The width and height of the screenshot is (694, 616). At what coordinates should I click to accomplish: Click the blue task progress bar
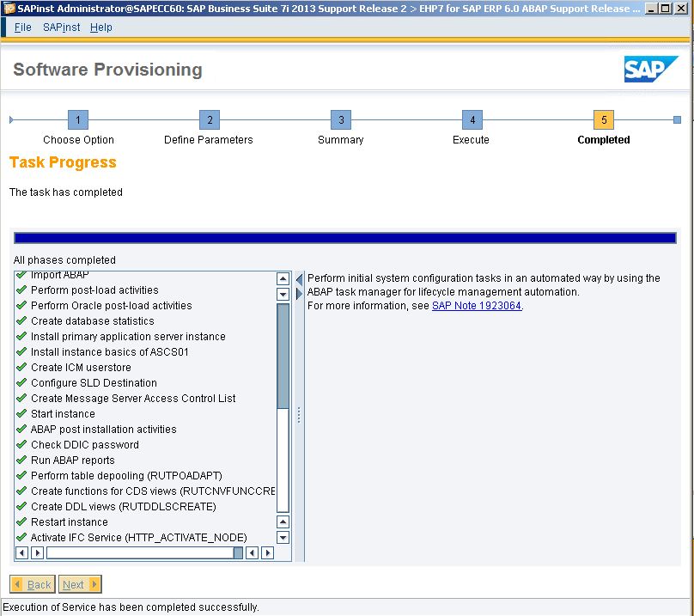(x=345, y=238)
